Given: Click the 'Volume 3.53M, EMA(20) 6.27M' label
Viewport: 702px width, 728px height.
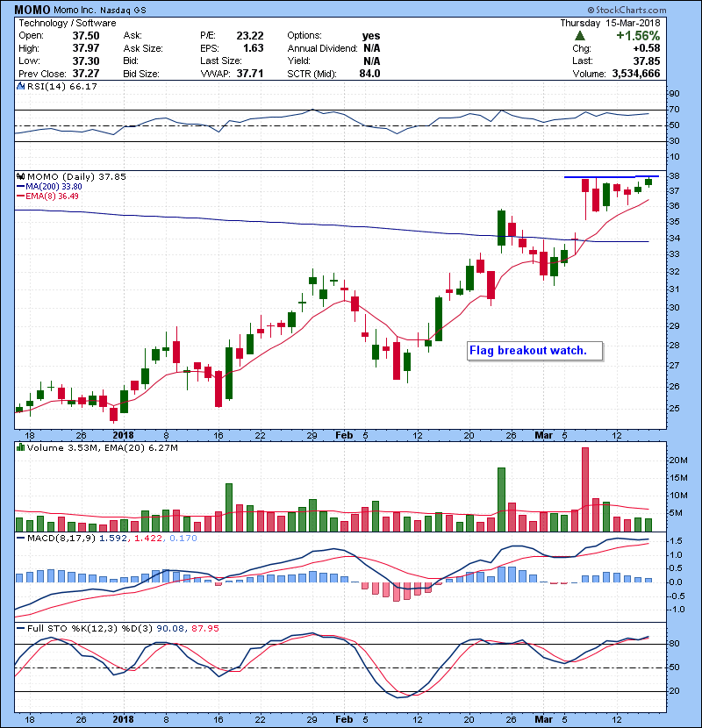Looking at the screenshot, I should pyautogui.click(x=103, y=448).
